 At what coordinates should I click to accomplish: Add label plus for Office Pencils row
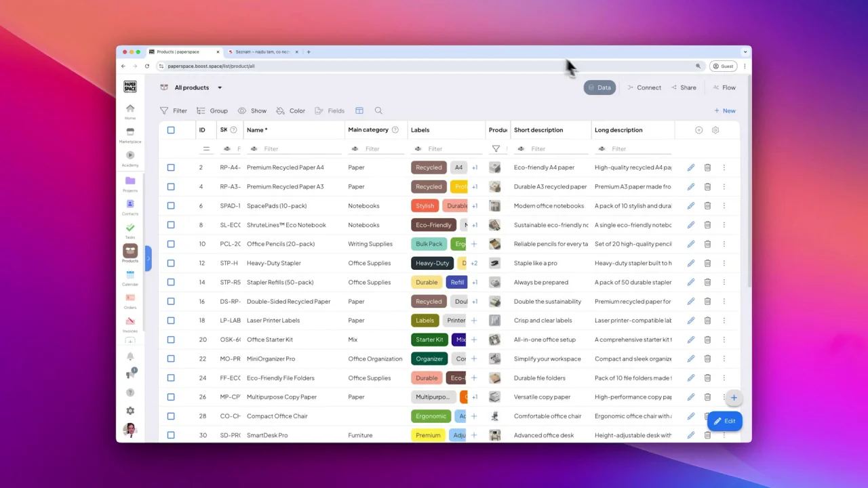click(474, 244)
